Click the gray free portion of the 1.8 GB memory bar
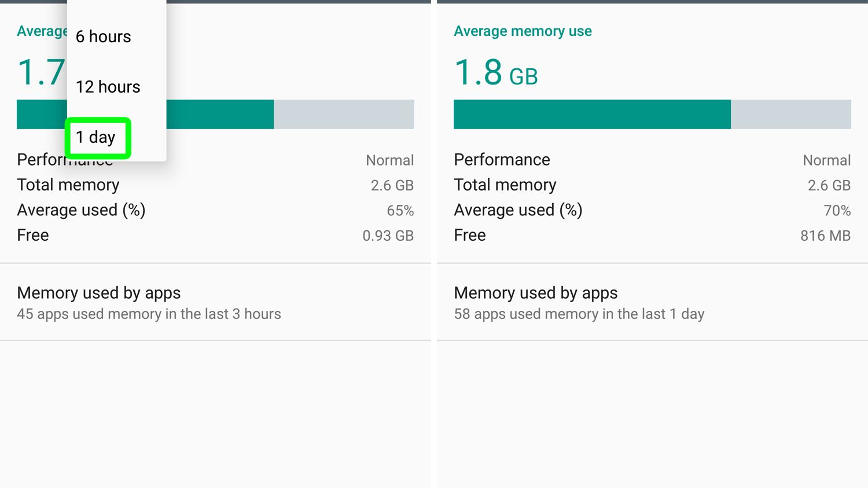 (790, 114)
